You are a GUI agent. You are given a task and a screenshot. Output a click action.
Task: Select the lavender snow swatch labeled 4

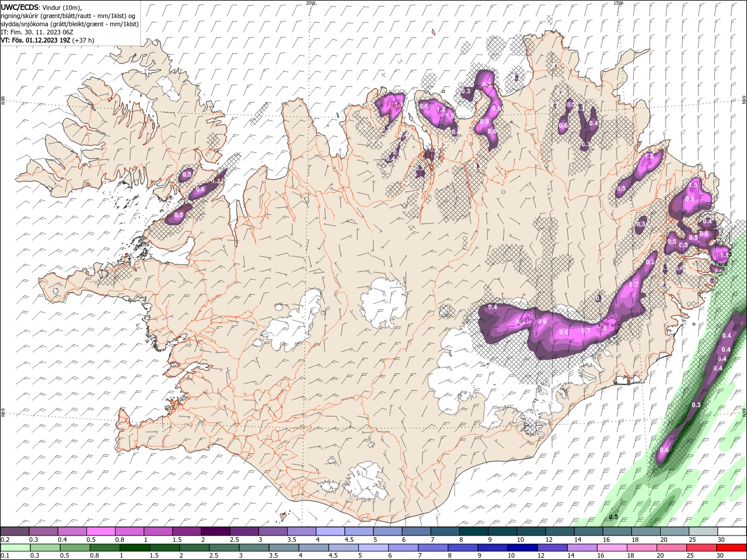point(330,531)
